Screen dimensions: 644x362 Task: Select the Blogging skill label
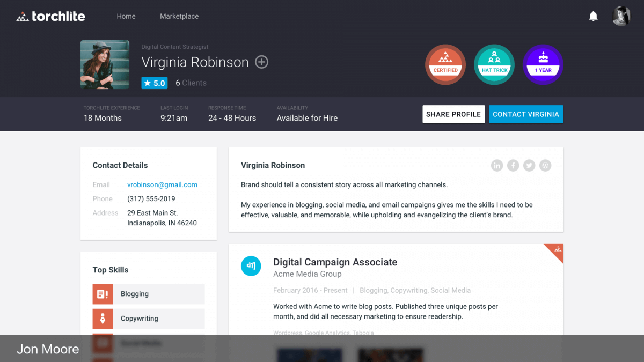pos(135,294)
